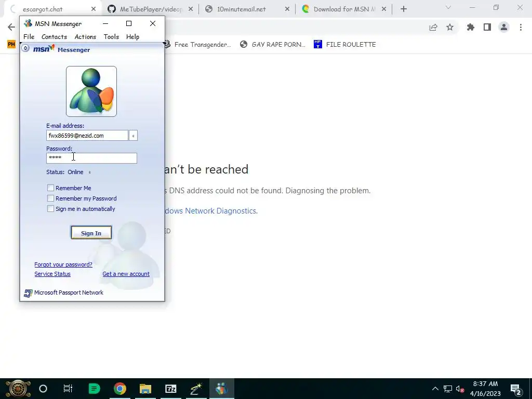This screenshot has width=532, height=399.
Task: Open the Chrome three-dot menu
Action: coord(521,27)
